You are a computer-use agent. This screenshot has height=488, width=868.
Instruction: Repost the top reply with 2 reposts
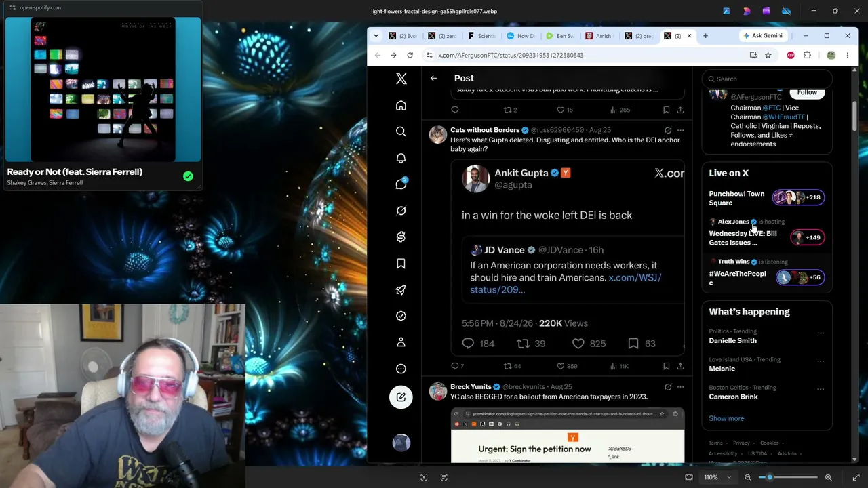point(507,110)
